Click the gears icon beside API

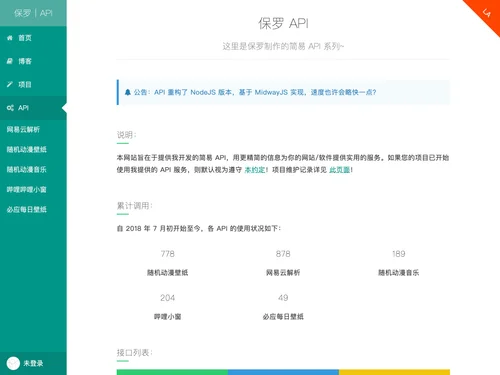[10, 108]
